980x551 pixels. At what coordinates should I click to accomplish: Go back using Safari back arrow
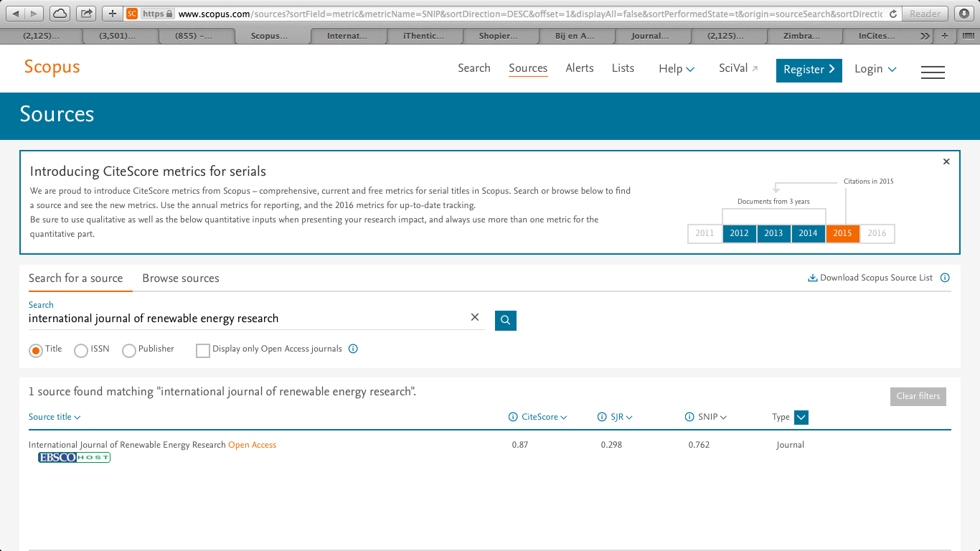coord(16,14)
